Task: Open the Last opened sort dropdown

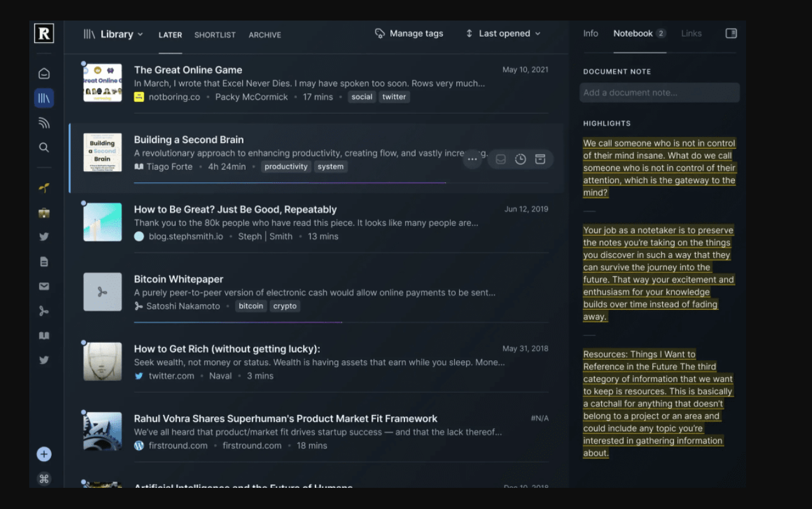Action: pos(503,34)
